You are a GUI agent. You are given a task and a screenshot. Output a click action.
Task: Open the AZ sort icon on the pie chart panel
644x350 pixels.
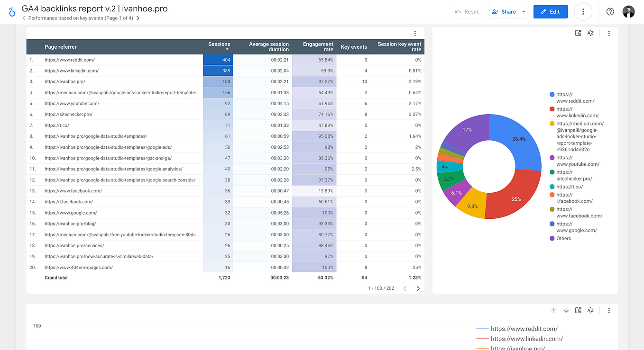(x=590, y=33)
